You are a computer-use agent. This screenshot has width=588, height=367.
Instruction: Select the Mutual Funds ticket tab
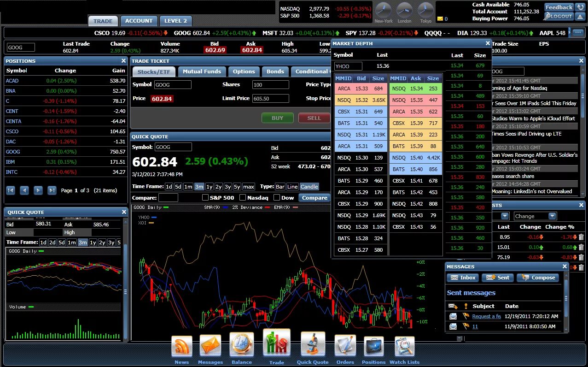[202, 71]
